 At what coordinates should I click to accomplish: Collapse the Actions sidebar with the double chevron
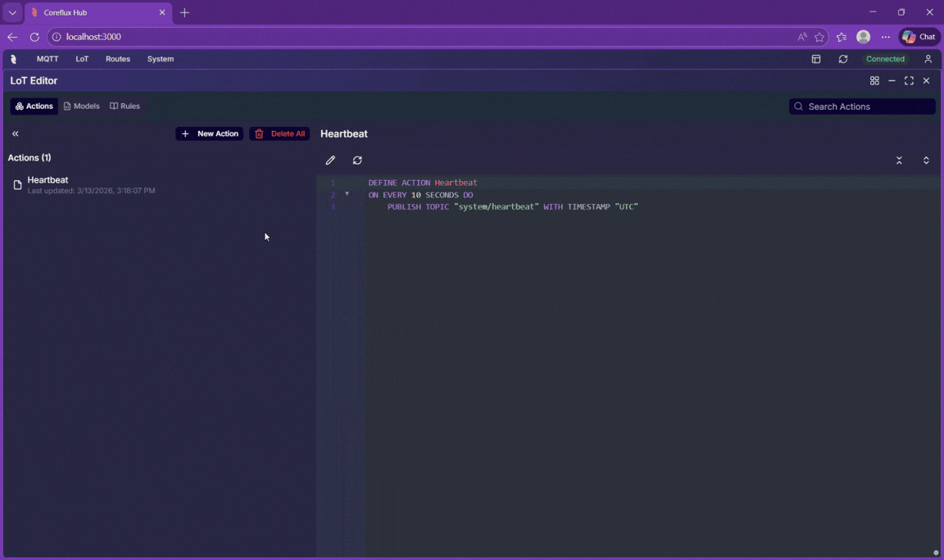(15, 133)
